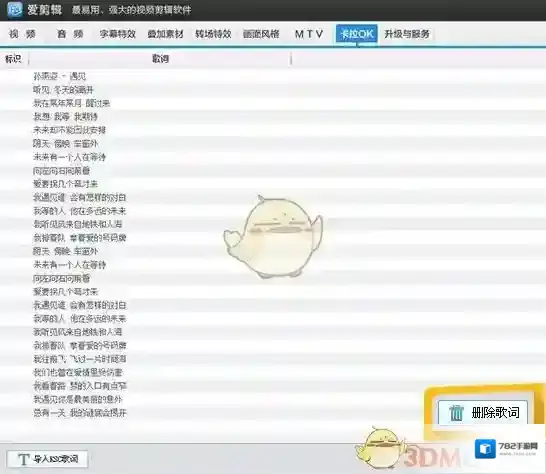The width and height of the screenshot is (546, 474).
Task: Delete lyrics with the 删除歌词 button
Action: pos(483,413)
